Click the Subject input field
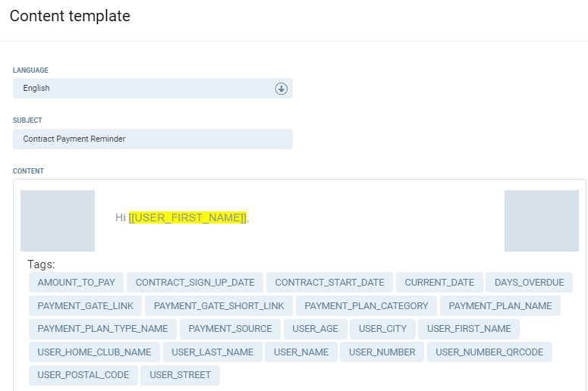Screen dimensions: 588x391 point(153,139)
